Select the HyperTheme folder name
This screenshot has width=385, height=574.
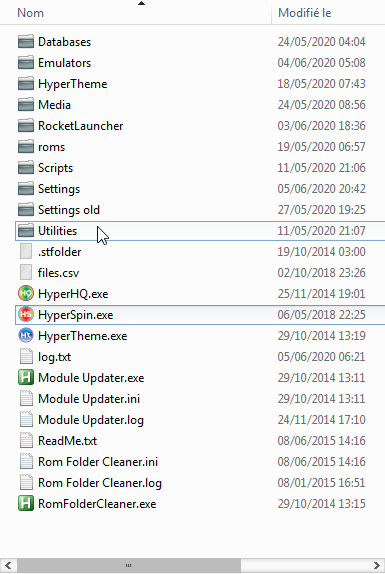pyautogui.click(x=72, y=84)
